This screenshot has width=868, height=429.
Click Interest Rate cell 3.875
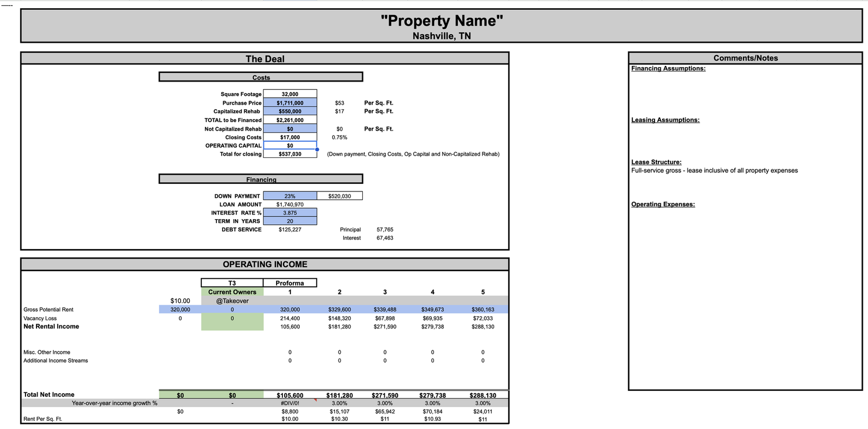coord(290,213)
